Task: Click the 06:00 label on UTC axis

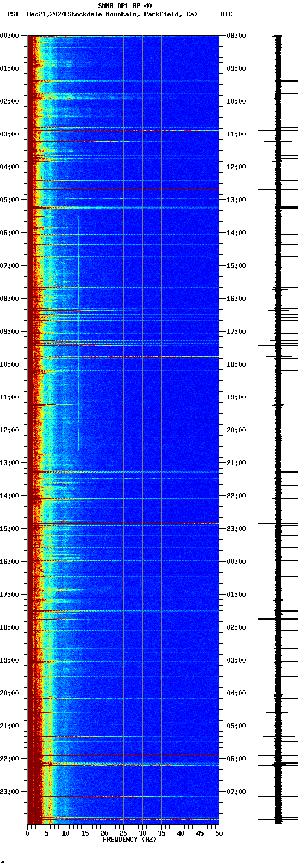Action: pos(236,759)
